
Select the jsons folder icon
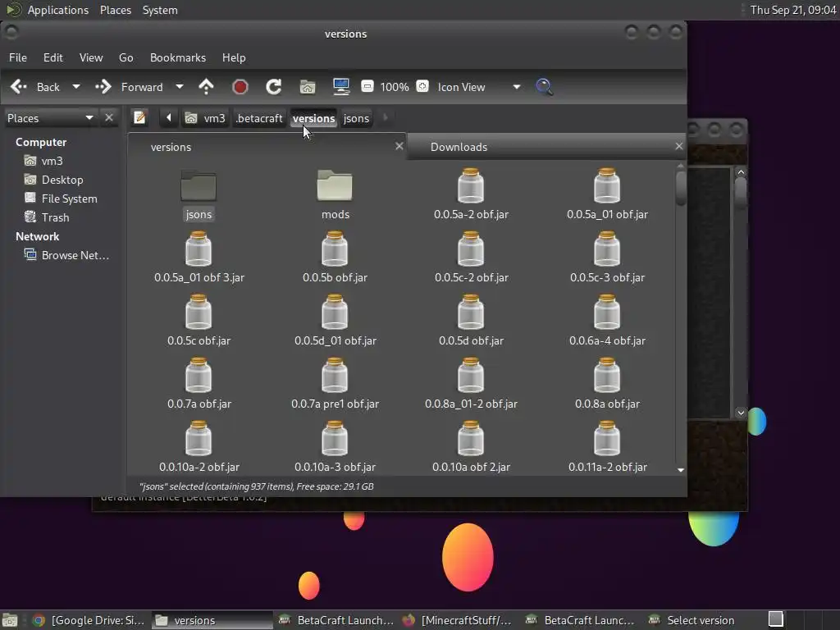199,186
